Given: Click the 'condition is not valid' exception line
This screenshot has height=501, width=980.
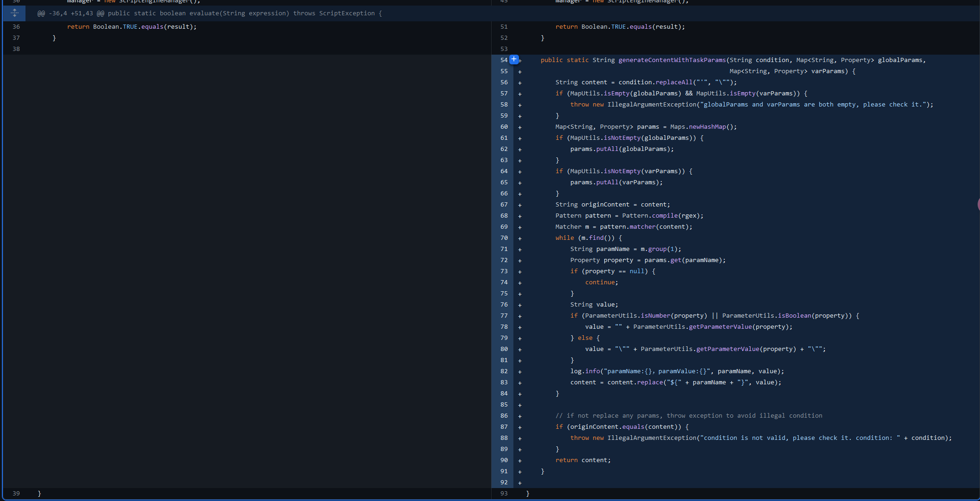Looking at the screenshot, I should click(761, 438).
